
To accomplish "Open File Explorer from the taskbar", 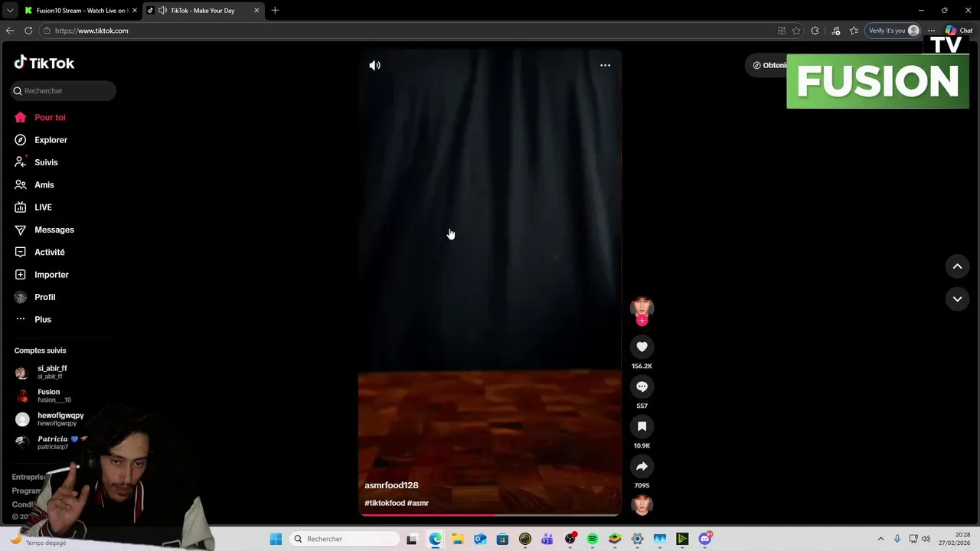I will click(x=457, y=539).
